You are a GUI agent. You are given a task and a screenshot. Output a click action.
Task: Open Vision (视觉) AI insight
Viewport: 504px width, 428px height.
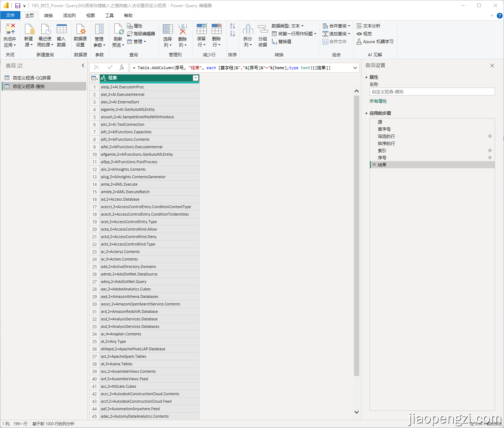[x=364, y=34]
